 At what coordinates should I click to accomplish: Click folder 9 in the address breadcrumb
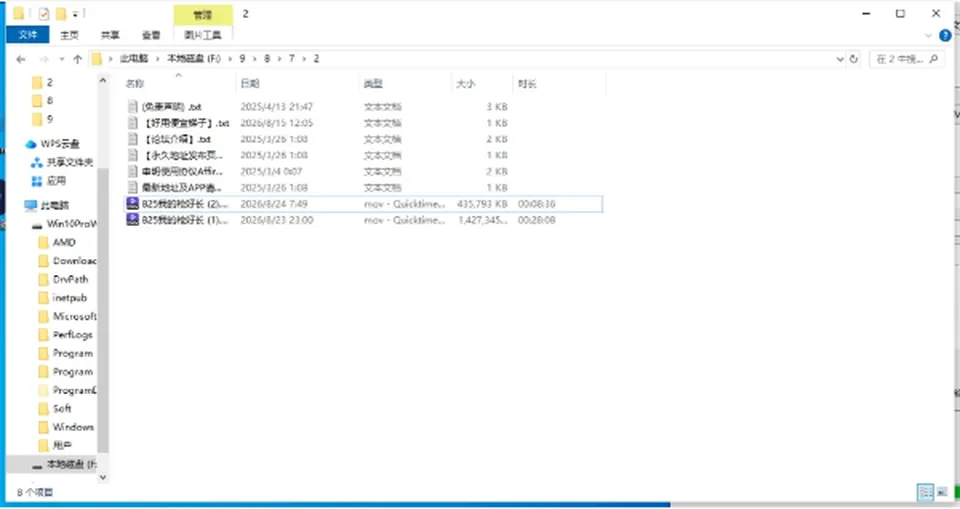[x=242, y=59]
